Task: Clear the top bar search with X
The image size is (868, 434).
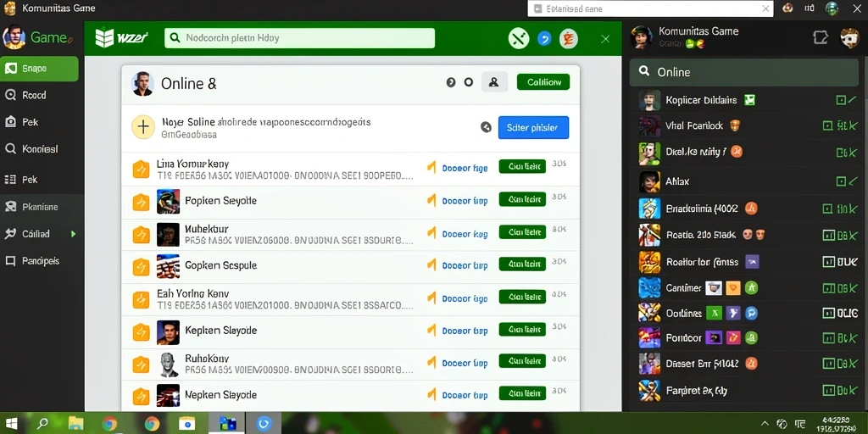Action: (x=766, y=8)
